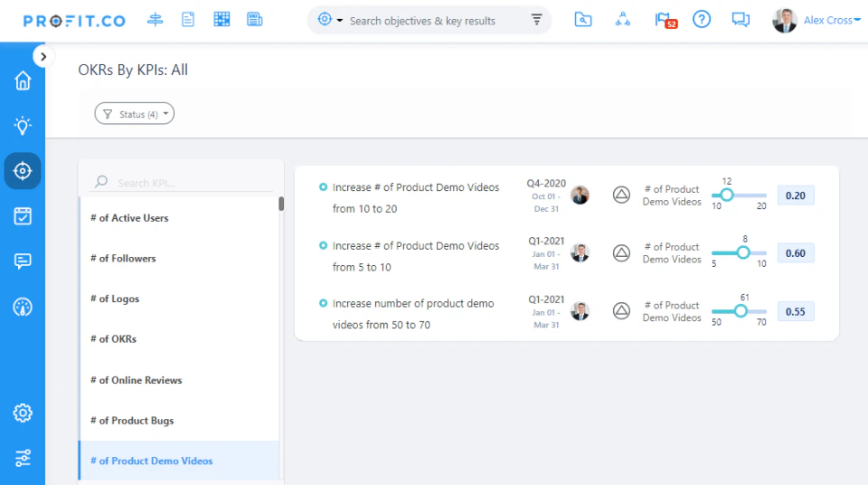Click progress slider showing 61 of 70
The image size is (868, 485).
pos(739,311)
